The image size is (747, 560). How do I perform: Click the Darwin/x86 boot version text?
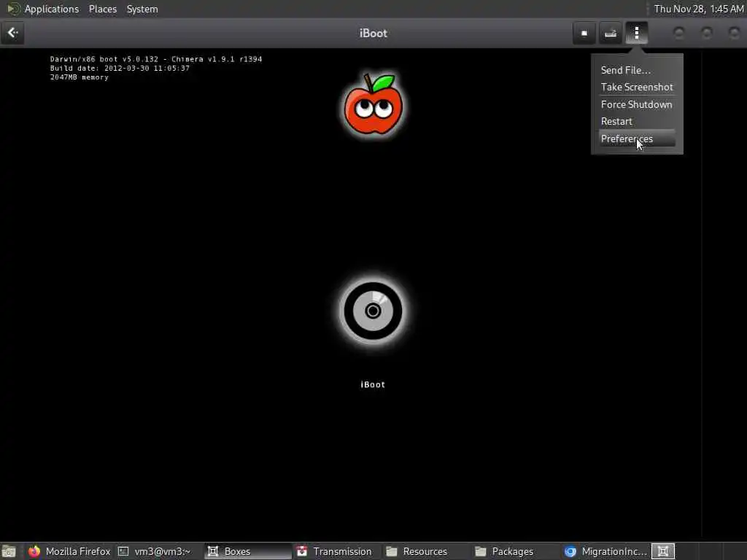(x=156, y=59)
